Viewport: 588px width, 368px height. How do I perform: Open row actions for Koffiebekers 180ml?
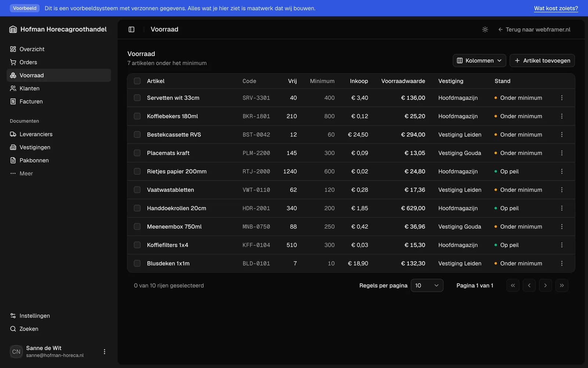coord(562,116)
